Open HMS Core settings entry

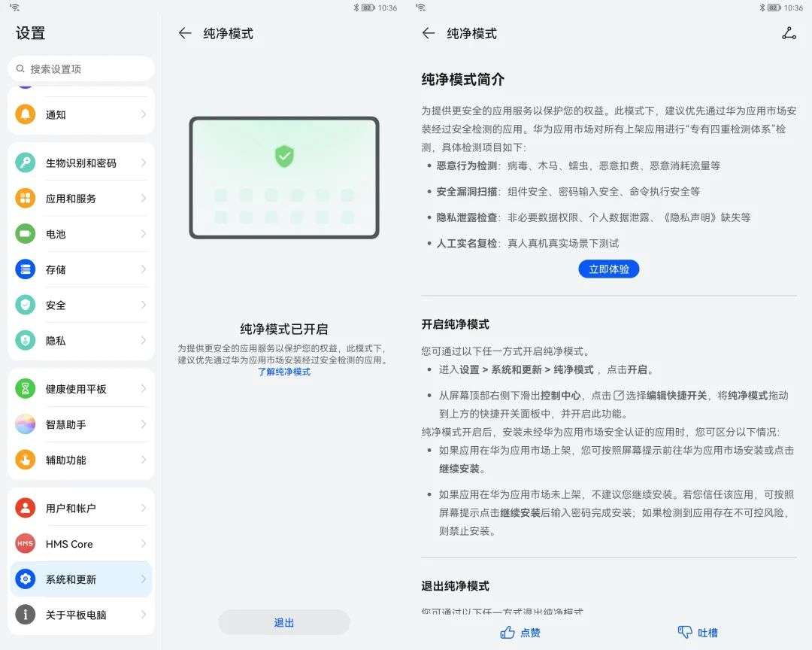click(81, 544)
